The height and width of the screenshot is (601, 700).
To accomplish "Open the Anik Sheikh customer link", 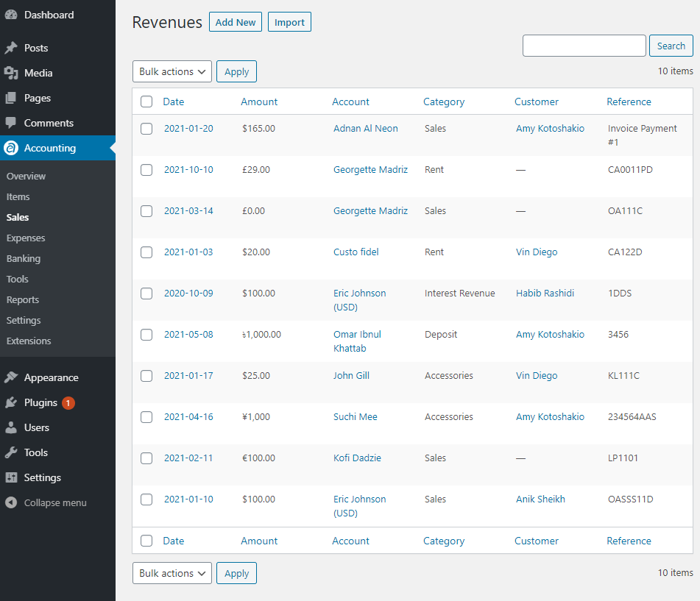I will 540,499.
